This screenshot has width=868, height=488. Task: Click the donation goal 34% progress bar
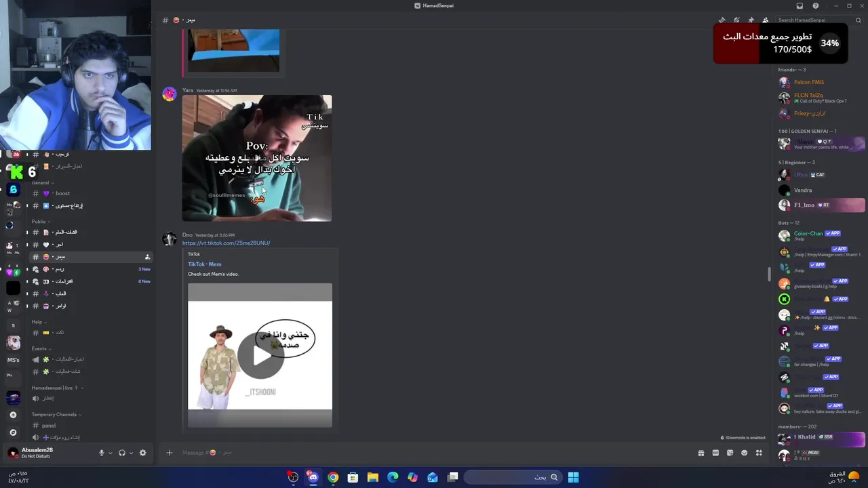click(781, 43)
